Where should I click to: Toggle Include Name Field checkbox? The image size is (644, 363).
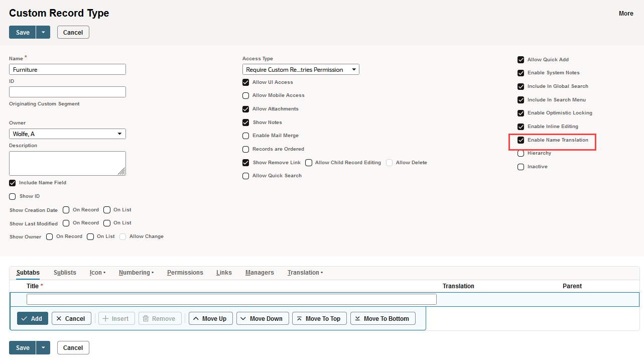13,183
